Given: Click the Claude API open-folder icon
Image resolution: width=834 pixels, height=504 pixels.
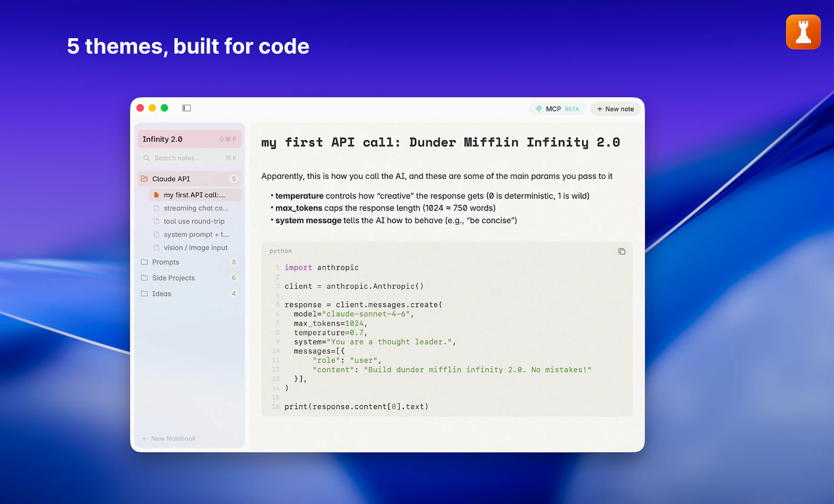Looking at the screenshot, I should tap(144, 179).
